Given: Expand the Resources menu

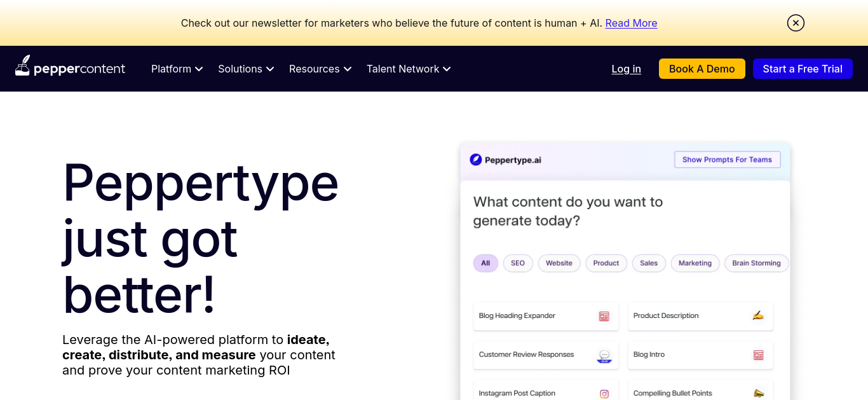Looking at the screenshot, I should tap(320, 69).
